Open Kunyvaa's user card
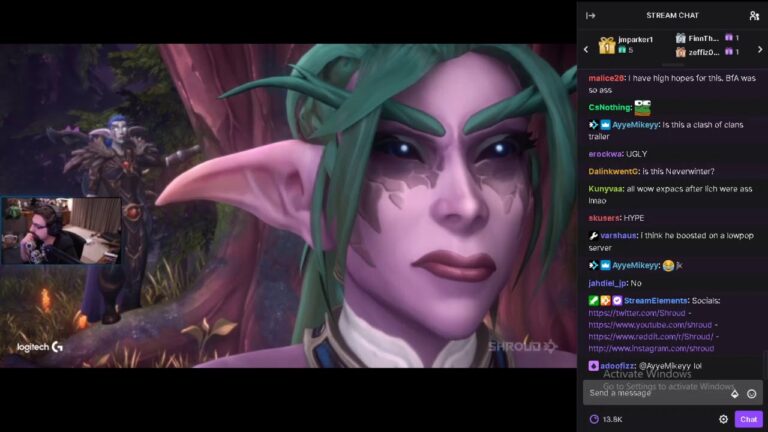Image resolution: width=768 pixels, height=432 pixels. pos(606,189)
